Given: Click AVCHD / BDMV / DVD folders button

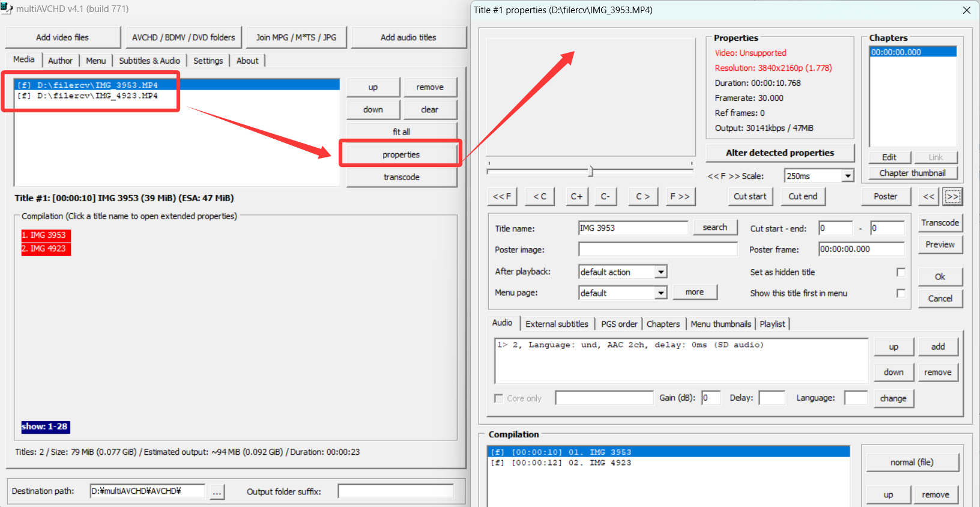Looking at the screenshot, I should coord(184,37).
